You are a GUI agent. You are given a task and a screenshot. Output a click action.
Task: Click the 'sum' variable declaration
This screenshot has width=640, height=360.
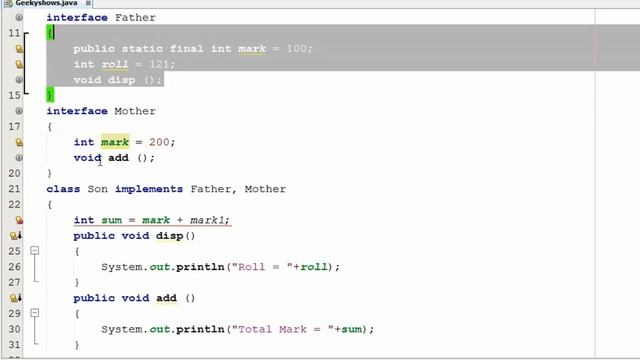[111, 220]
